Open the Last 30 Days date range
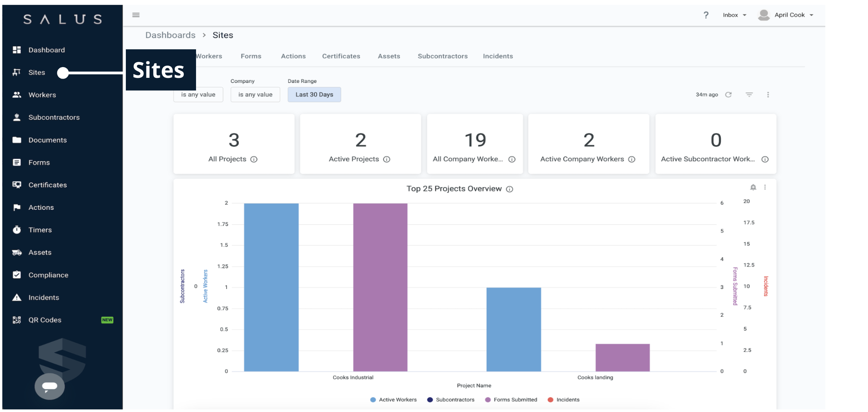Screen dimensions: 868x412 [314, 95]
